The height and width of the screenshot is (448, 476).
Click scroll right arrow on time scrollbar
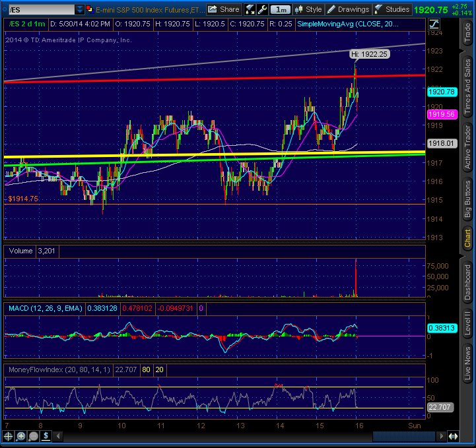coord(442,437)
